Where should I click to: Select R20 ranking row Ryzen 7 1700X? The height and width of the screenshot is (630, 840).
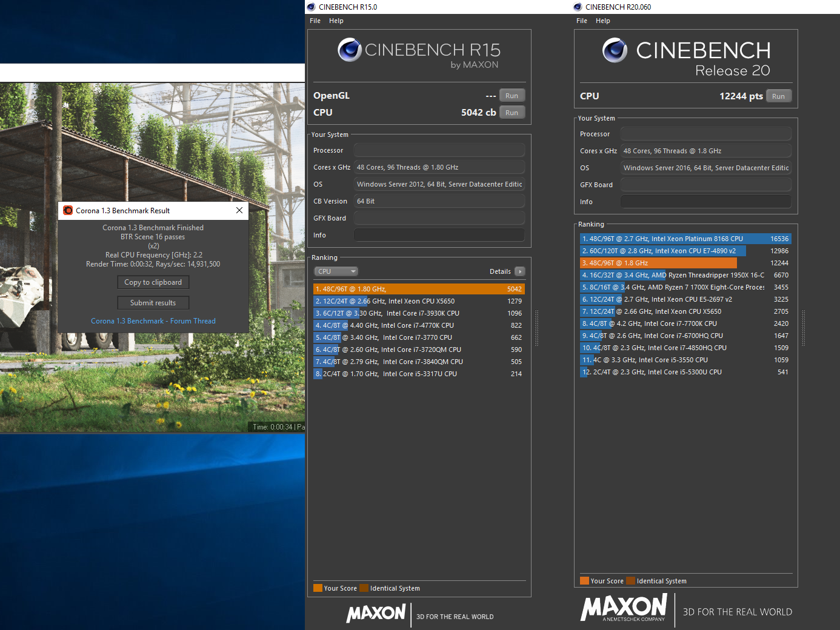(685, 287)
